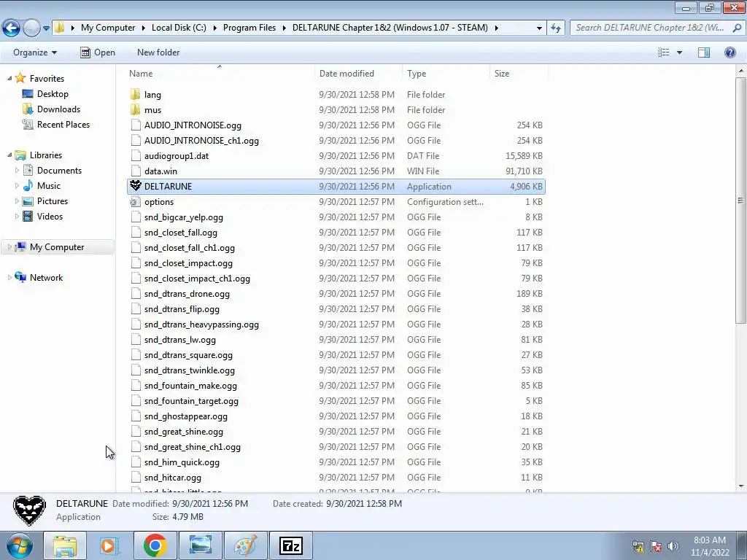This screenshot has height=560, width=747.
Task: Open the Windows Start orb
Action: coord(18,545)
